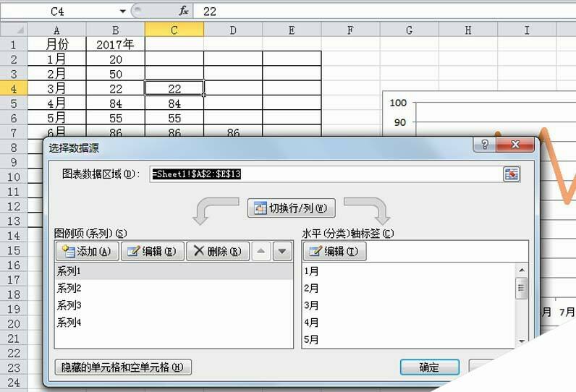The height and width of the screenshot is (392, 576).
Task: Click cell C5 containing 84
Action: (174, 103)
